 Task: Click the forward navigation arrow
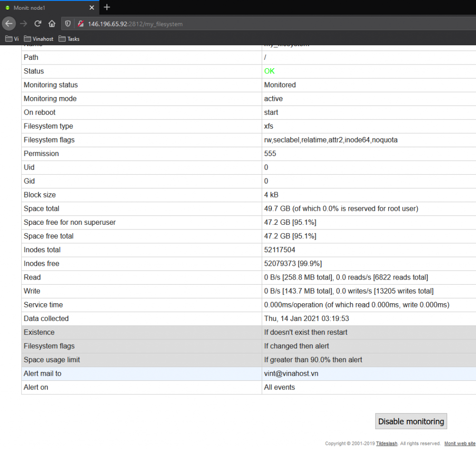coord(24,24)
